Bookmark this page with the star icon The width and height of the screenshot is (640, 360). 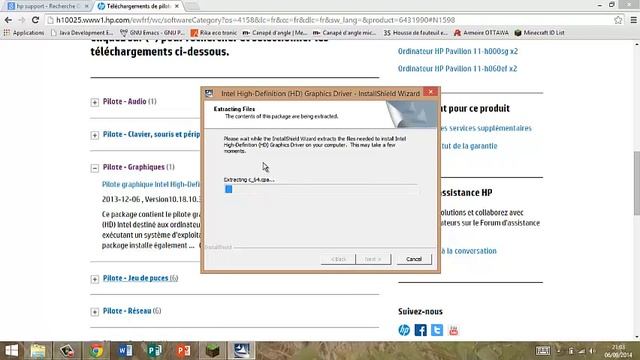(x=618, y=20)
